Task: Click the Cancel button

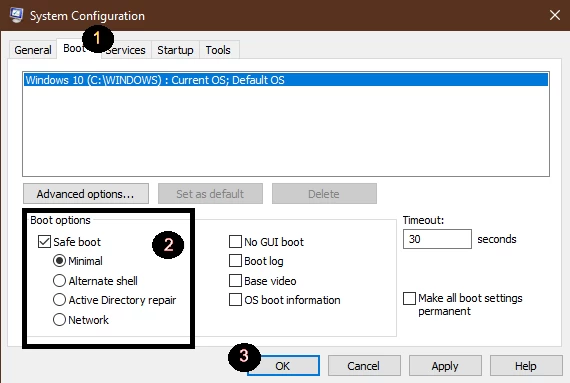Action: 364,366
